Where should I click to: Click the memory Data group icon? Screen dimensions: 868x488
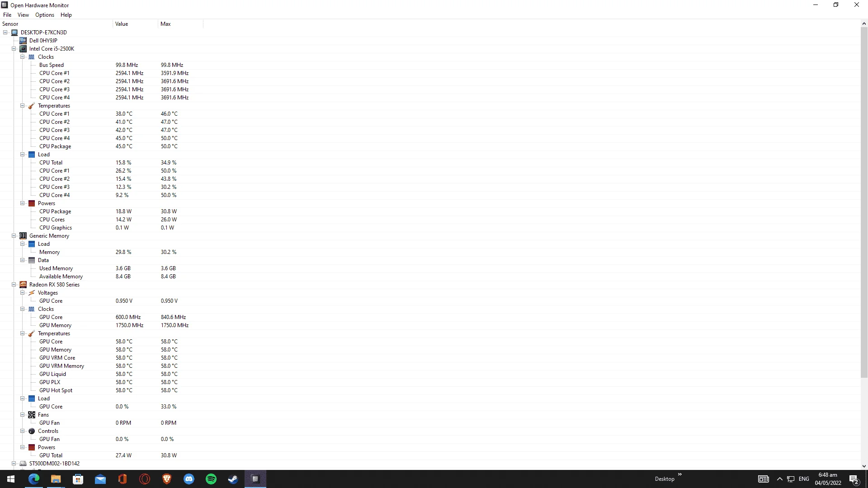pyautogui.click(x=32, y=260)
